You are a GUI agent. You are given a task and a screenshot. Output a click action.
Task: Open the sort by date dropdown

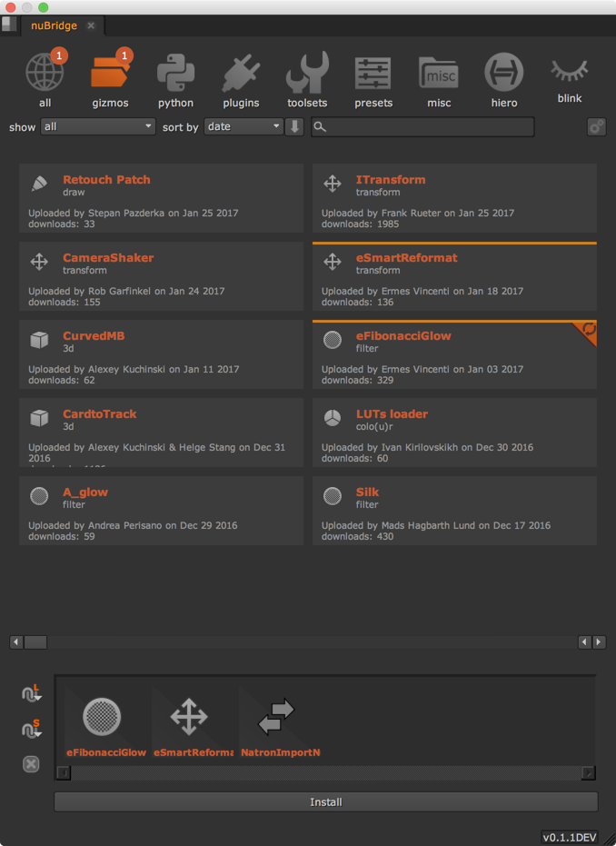click(x=243, y=127)
